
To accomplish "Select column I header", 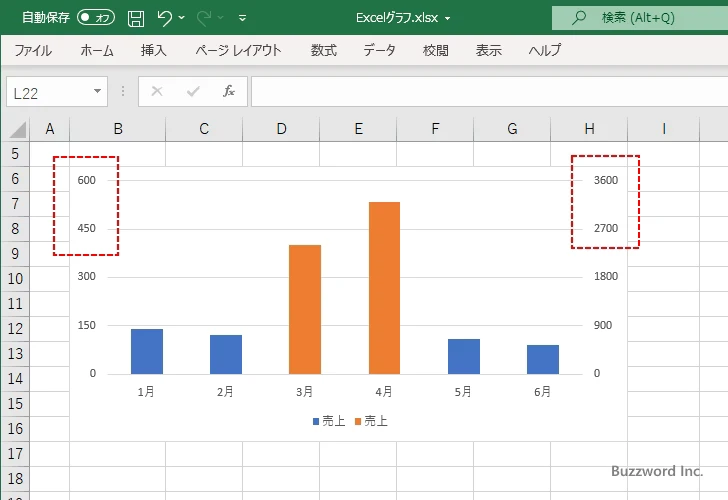I will tap(663, 129).
